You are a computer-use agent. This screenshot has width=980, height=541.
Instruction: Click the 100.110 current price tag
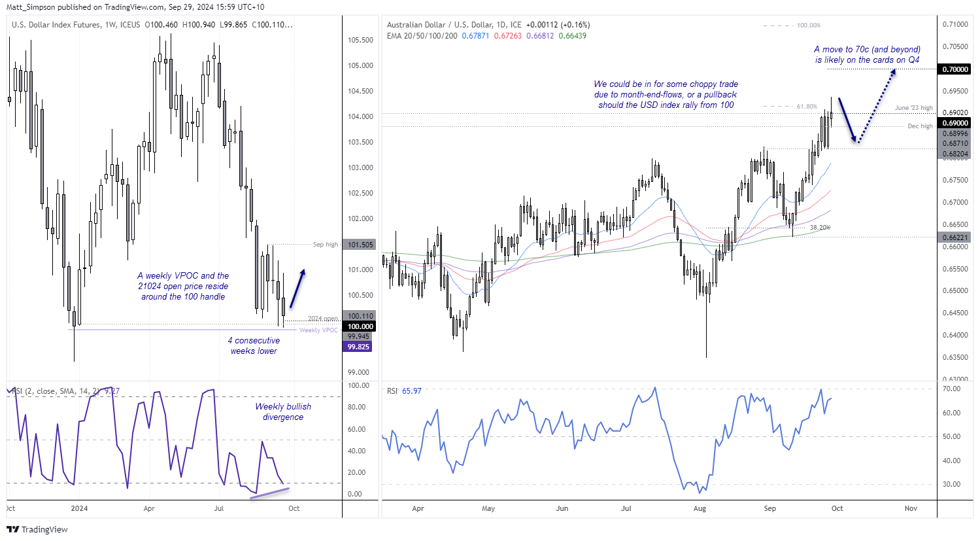pyautogui.click(x=360, y=316)
